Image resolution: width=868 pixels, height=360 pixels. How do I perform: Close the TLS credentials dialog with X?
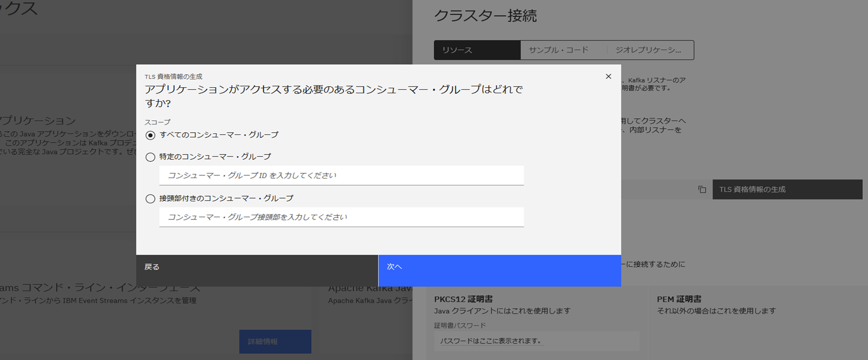pyautogui.click(x=608, y=76)
